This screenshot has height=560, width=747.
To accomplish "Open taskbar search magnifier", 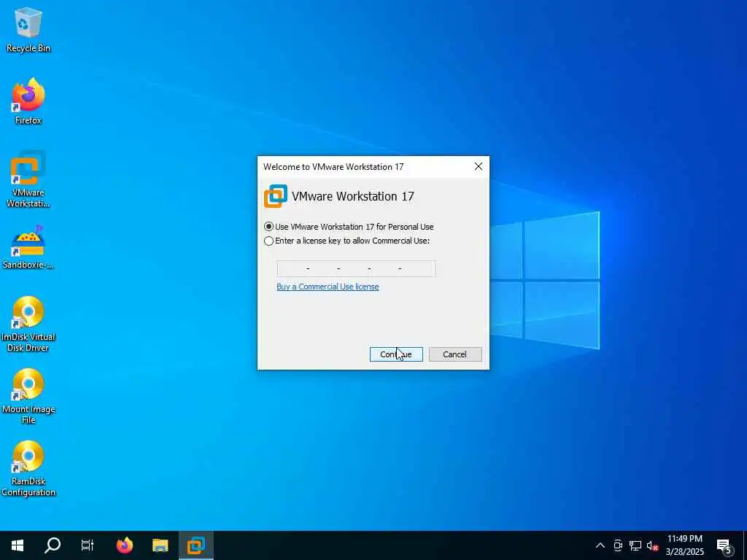I will pos(53,545).
